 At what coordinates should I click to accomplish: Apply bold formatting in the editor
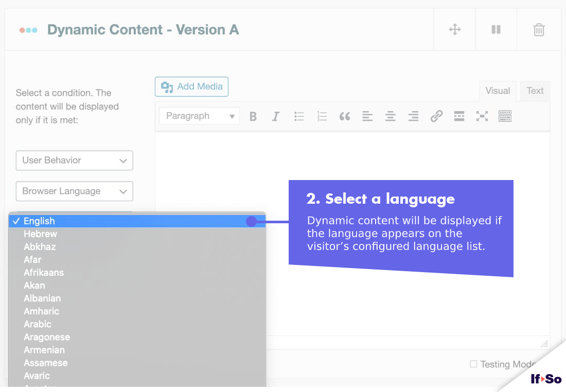coord(253,116)
